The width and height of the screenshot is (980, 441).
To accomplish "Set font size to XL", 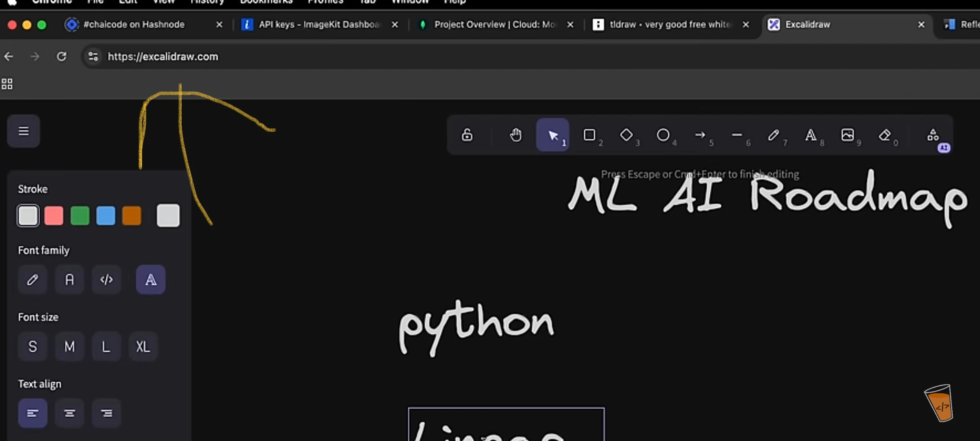I will click(x=143, y=347).
